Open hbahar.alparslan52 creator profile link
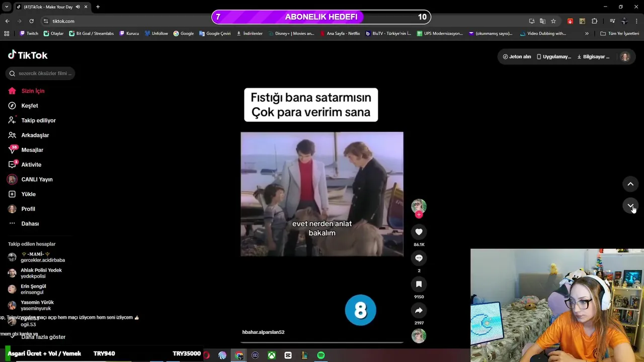Viewport: 644px width, 362px height. click(x=263, y=332)
